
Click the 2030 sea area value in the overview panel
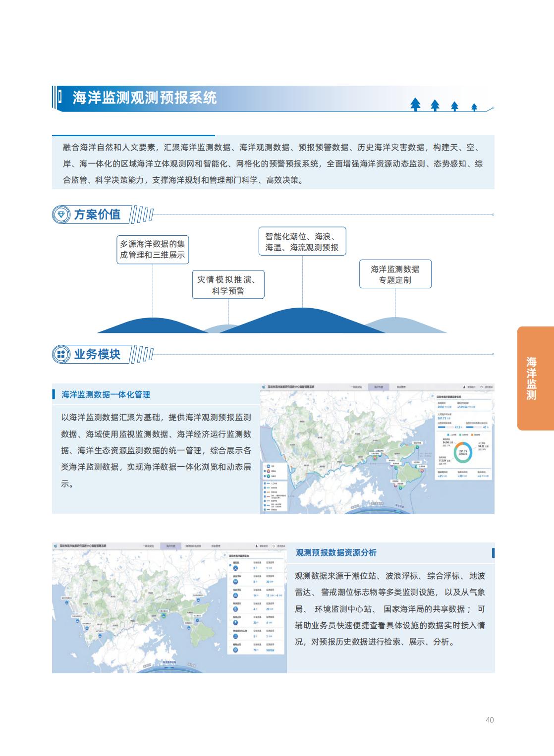441,407
